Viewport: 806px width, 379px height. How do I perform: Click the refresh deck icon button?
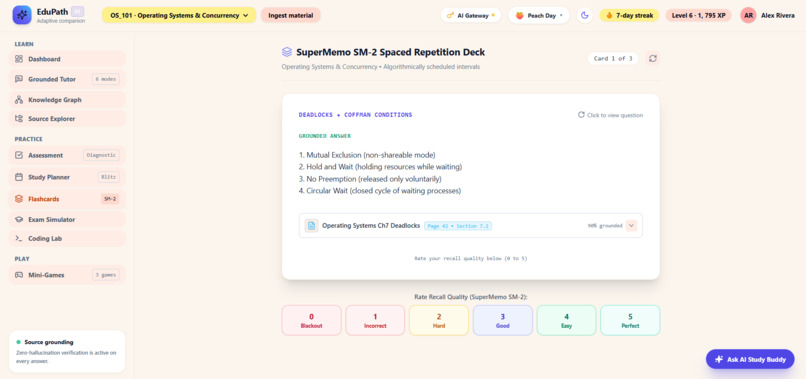coord(653,59)
